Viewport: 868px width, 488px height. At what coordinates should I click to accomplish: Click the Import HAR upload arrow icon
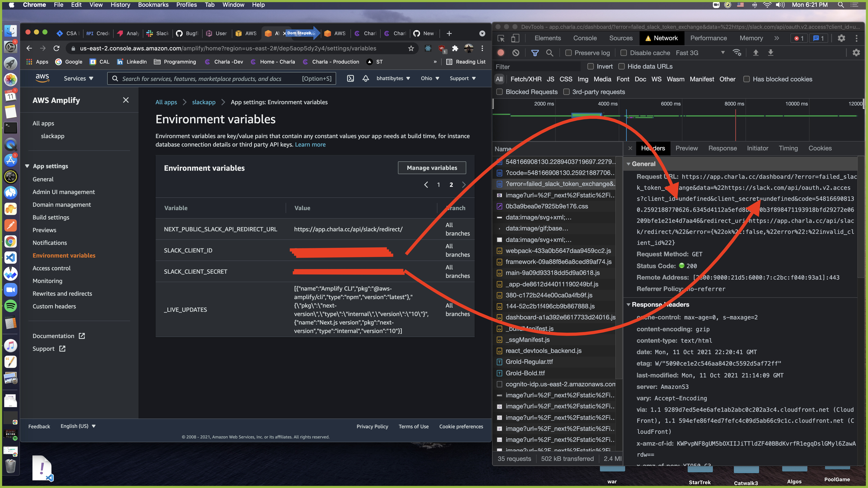756,53
